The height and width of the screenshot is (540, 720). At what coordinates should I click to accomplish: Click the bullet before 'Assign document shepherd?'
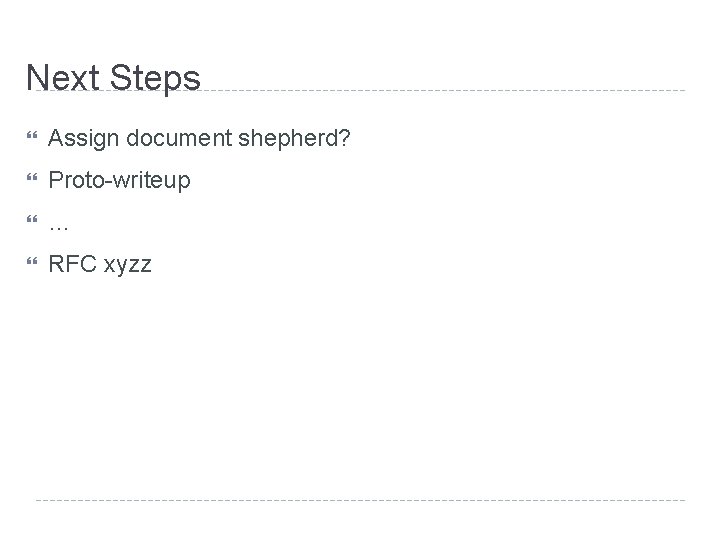[x=32, y=137]
